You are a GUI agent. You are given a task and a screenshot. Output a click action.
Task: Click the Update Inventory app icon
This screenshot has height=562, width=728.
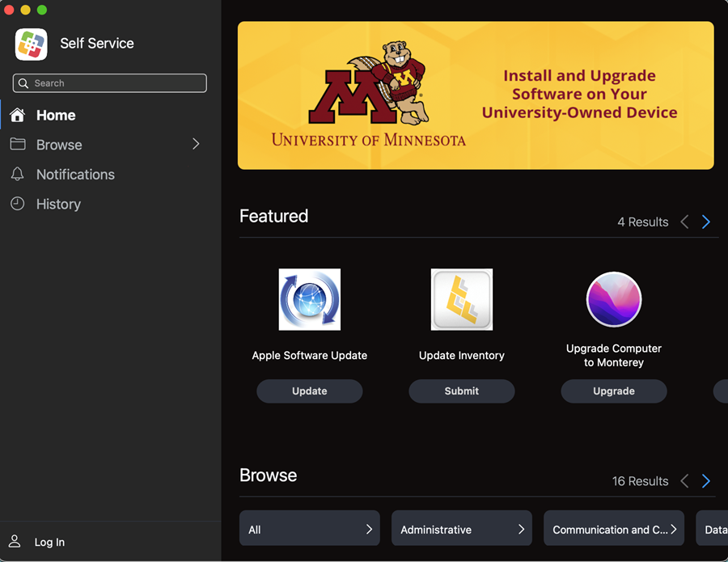pos(462,299)
